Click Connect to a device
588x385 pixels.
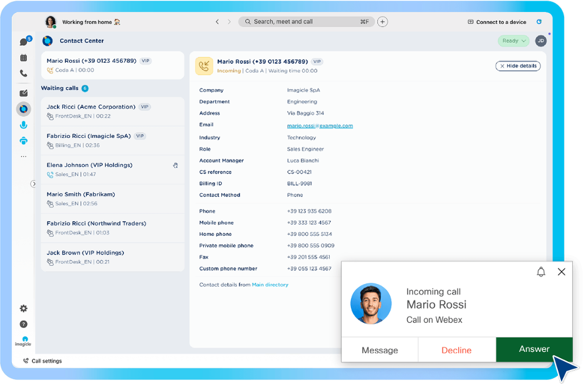[497, 22]
